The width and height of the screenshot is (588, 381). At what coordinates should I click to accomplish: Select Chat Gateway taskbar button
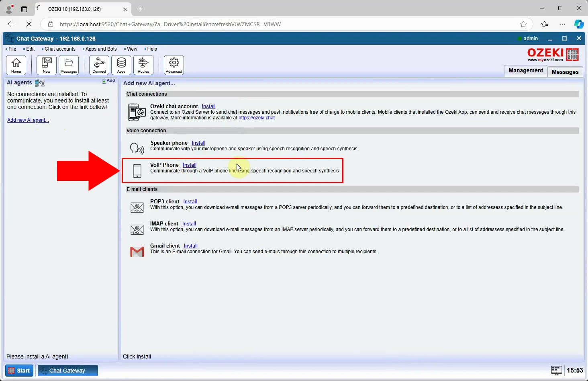[68, 371]
